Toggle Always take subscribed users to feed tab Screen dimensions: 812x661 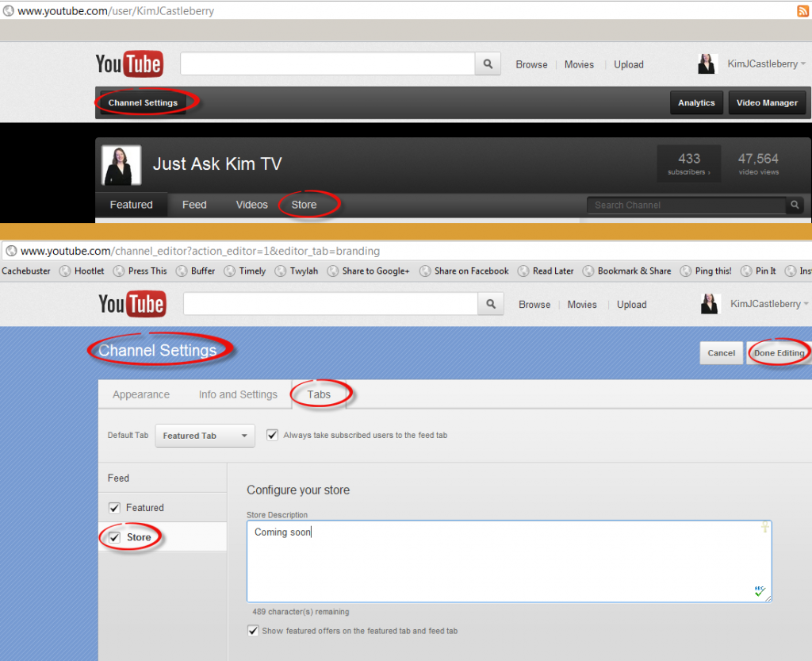(273, 435)
